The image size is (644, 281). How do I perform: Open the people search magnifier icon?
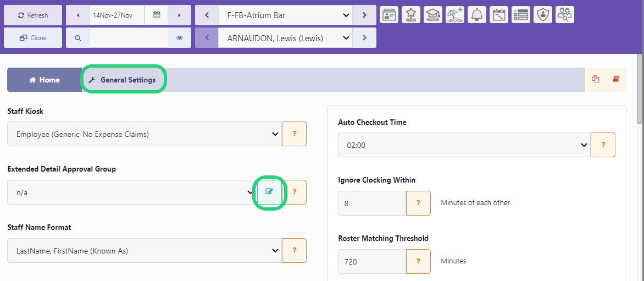(564, 15)
